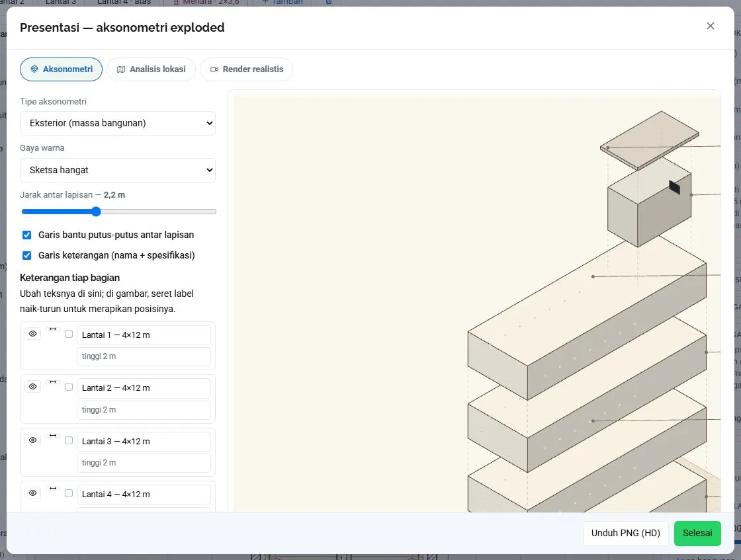741x560 pixels.
Task: Click the horizontal arrows icon for Lantai 3
Action: point(53,435)
